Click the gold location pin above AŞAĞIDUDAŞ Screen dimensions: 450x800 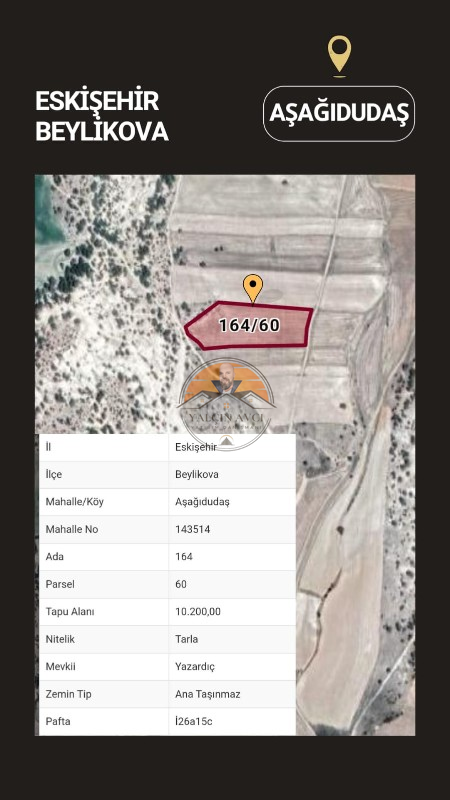pos(339,55)
